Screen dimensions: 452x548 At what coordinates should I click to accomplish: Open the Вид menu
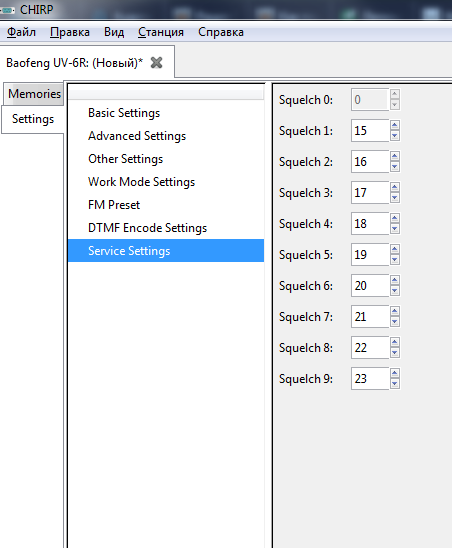pos(114,32)
